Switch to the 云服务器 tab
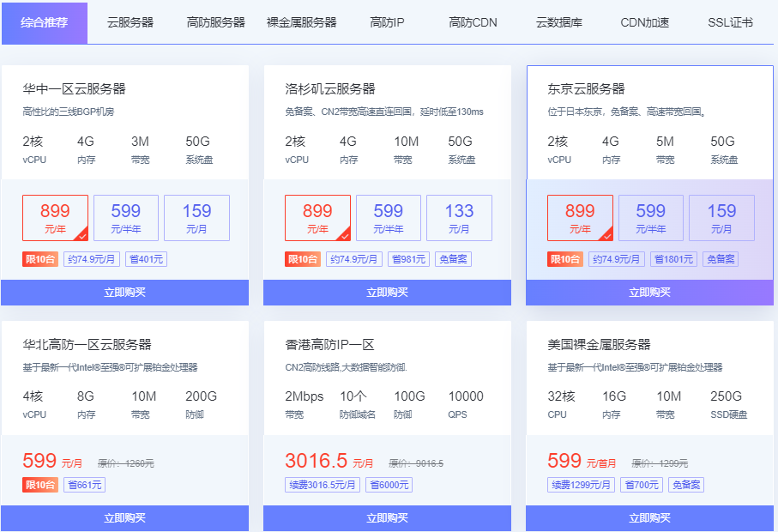Screen dimensions: 778x532 tap(130, 23)
